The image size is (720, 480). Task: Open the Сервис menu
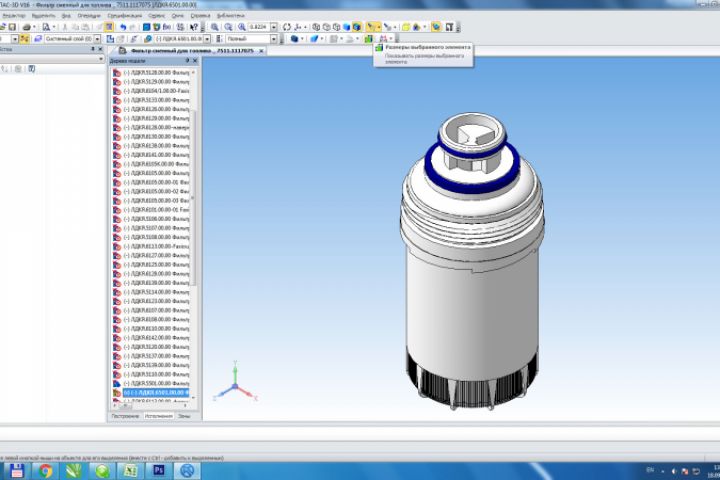coord(157,16)
